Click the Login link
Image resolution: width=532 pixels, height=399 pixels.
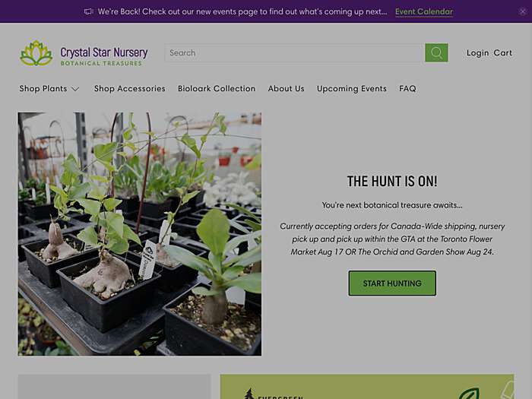tap(477, 53)
